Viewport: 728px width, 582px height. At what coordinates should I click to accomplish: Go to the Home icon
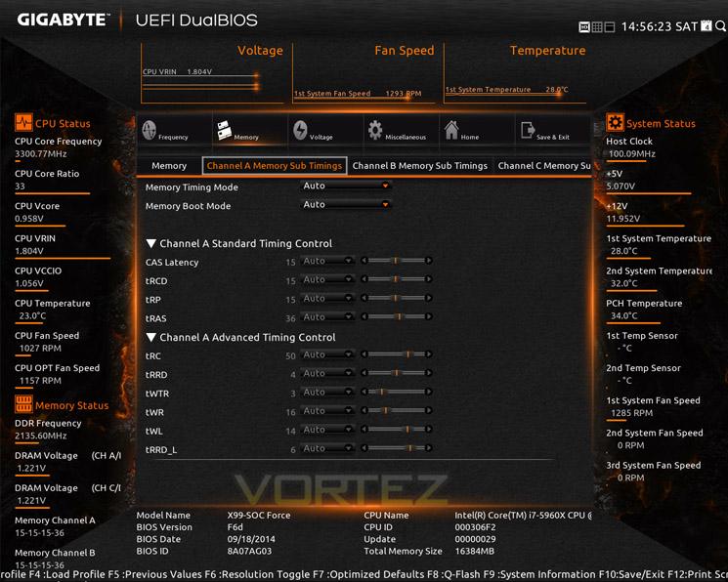click(451, 130)
